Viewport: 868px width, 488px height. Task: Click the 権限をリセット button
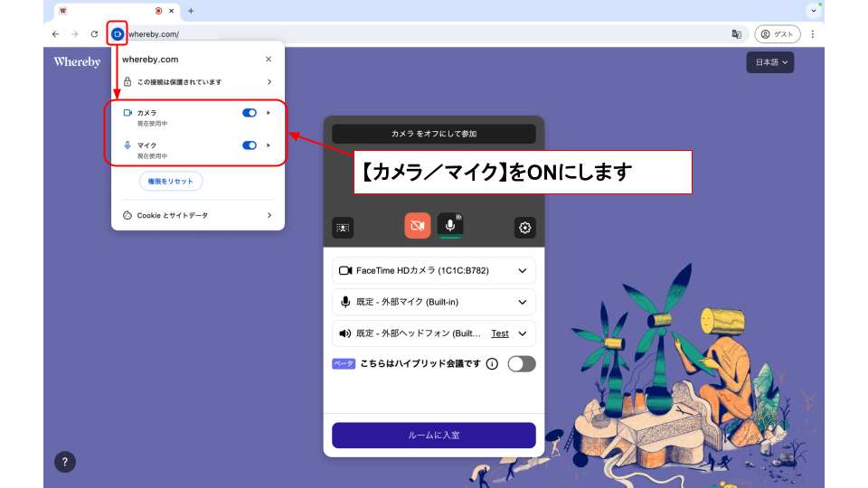click(171, 181)
